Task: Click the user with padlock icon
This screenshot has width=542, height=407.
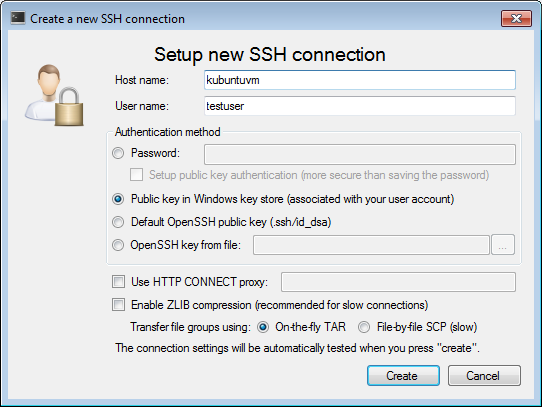Action: click(x=54, y=95)
